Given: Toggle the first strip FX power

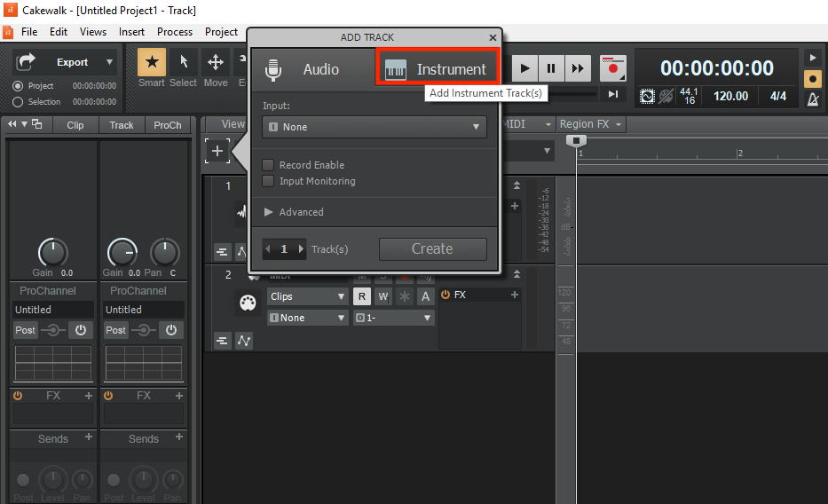Looking at the screenshot, I should point(18,395).
